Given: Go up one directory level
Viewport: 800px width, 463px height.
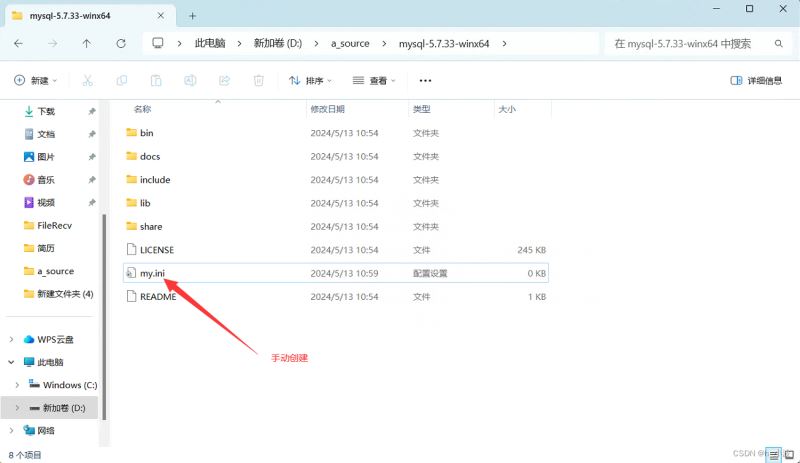Looking at the screenshot, I should pyautogui.click(x=87, y=44).
